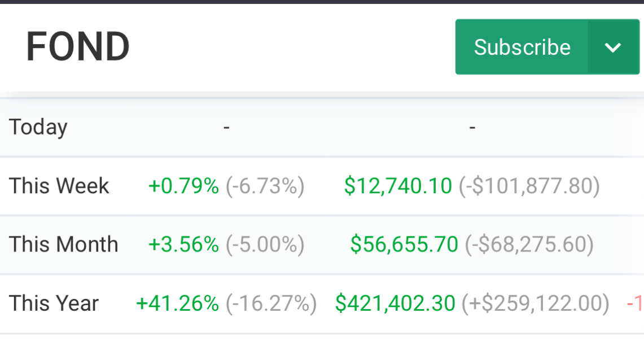Viewport: 644px width, 339px height.
Task: Select the This Week row label
Action: (x=59, y=186)
